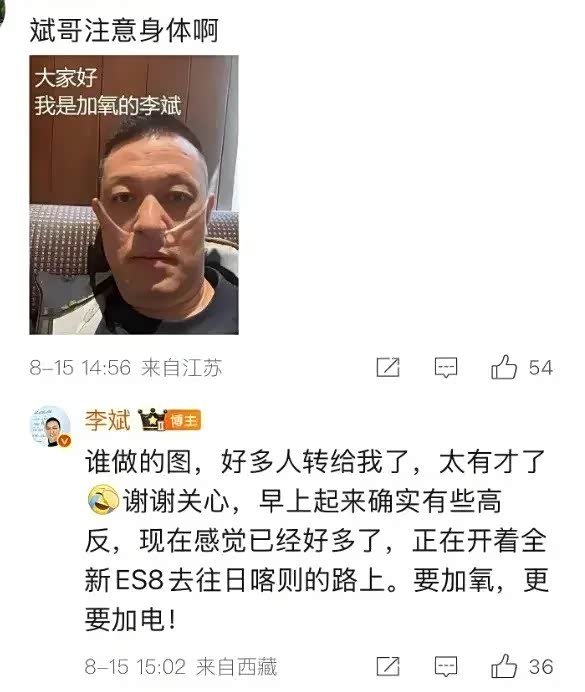
Task: Open the 李斌 username link
Action: pos(108,420)
